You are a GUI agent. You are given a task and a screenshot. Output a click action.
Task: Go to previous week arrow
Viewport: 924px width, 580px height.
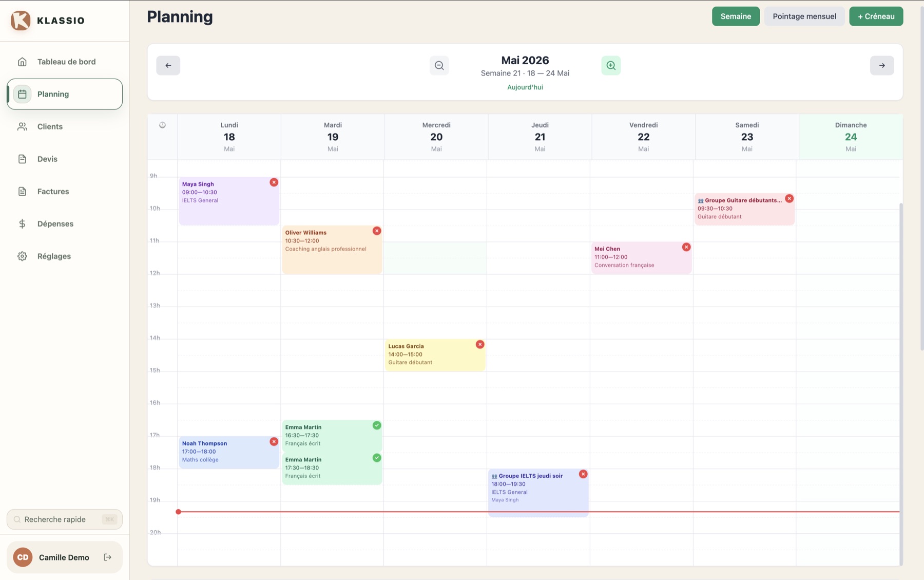(x=168, y=65)
